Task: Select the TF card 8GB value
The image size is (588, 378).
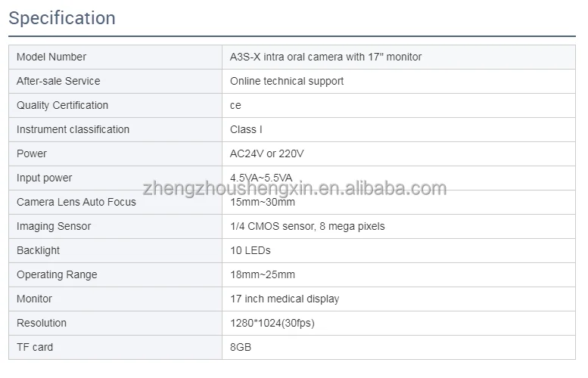Action: (241, 347)
